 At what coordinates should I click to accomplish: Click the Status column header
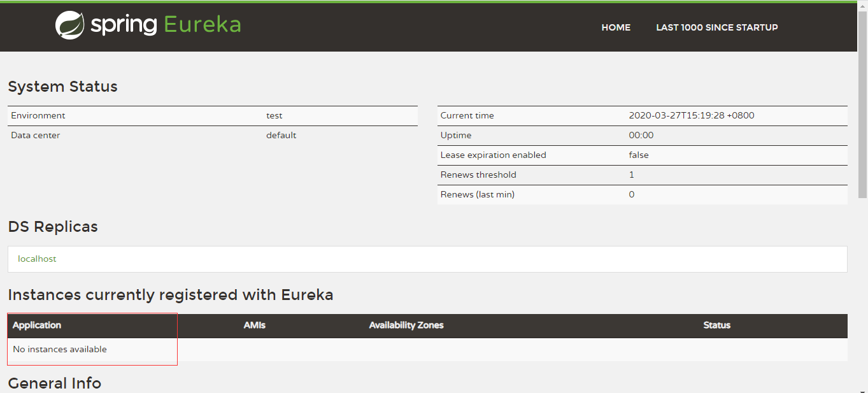click(716, 325)
